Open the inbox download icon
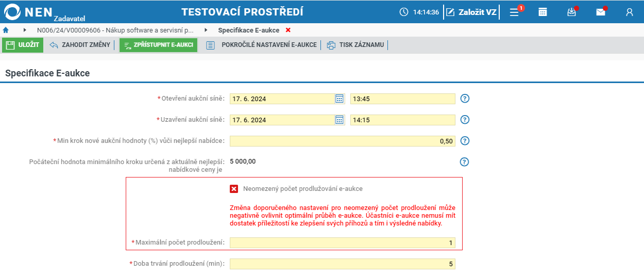Viewport: 644px width, 274px height. [572, 12]
